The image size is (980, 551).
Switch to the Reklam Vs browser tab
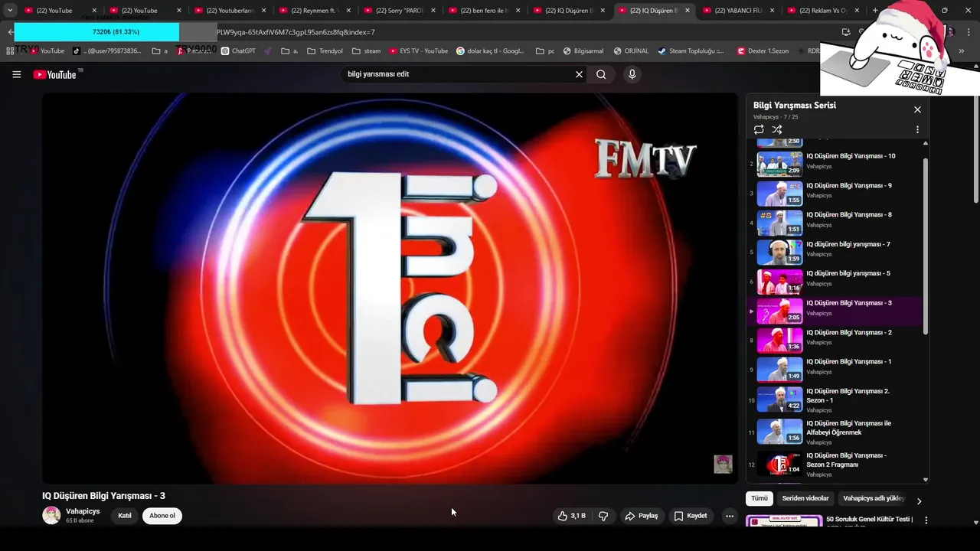pyautogui.click(x=822, y=11)
